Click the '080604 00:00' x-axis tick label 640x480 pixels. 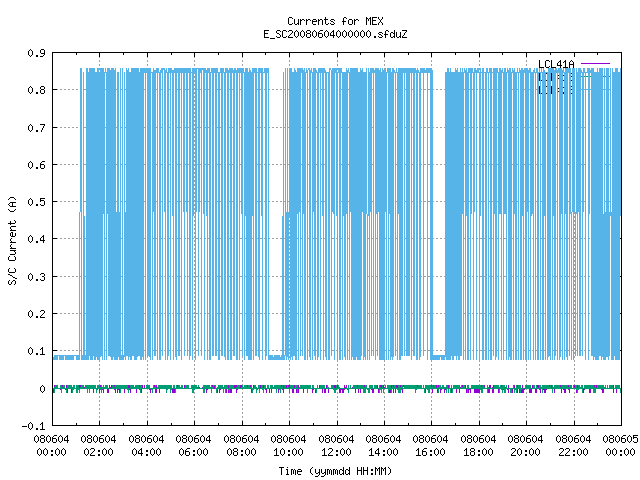click(51, 446)
